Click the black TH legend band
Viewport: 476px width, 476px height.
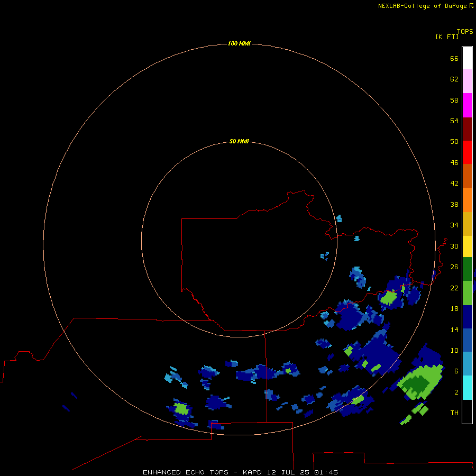[x=467, y=411]
